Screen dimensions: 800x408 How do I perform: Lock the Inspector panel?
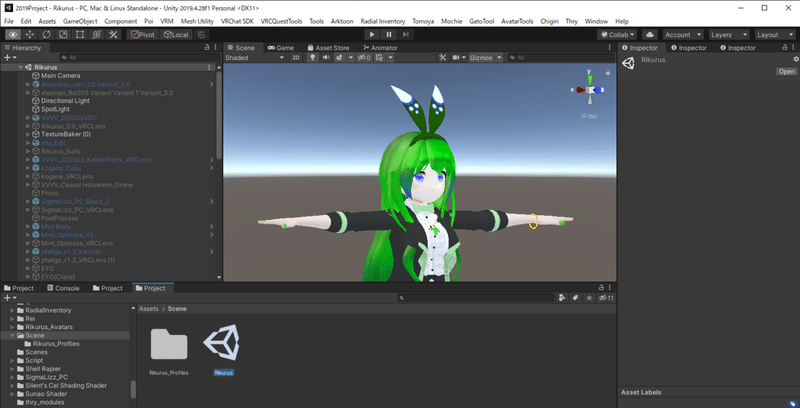[786, 47]
